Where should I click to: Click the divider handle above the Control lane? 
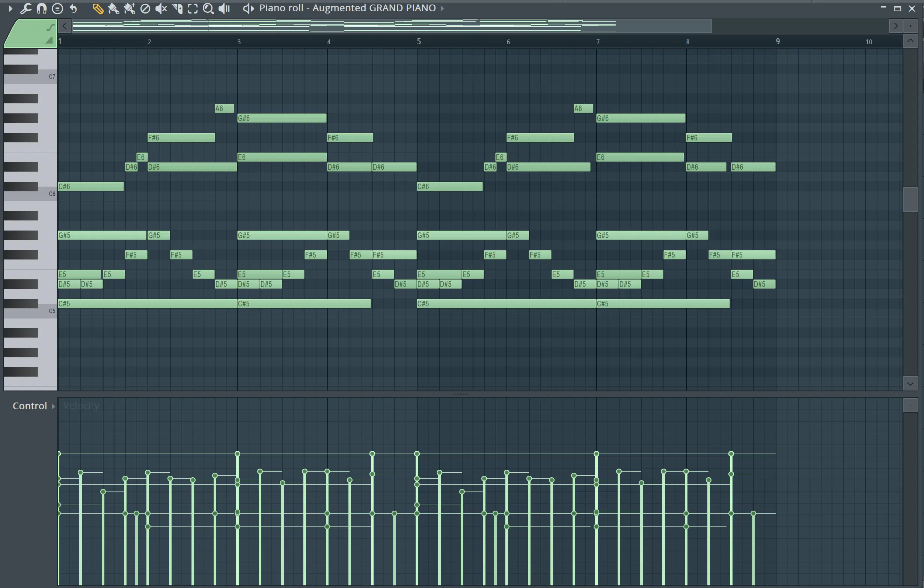click(x=460, y=394)
